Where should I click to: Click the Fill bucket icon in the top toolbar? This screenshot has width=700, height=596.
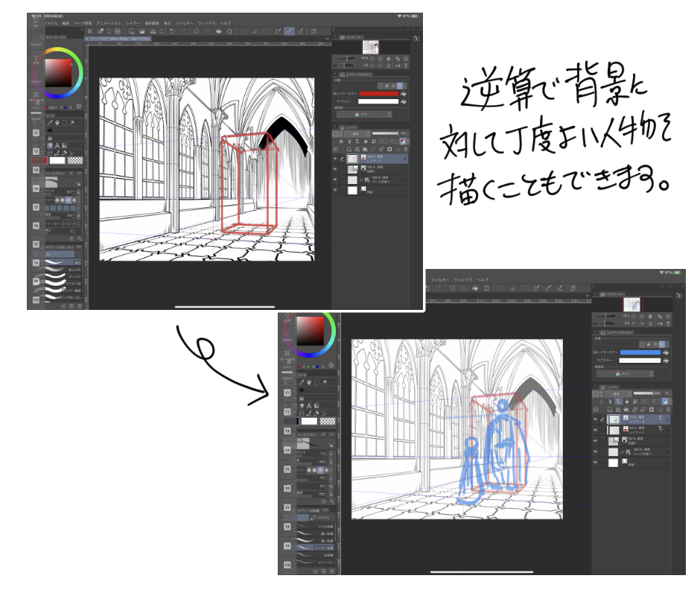218,31
